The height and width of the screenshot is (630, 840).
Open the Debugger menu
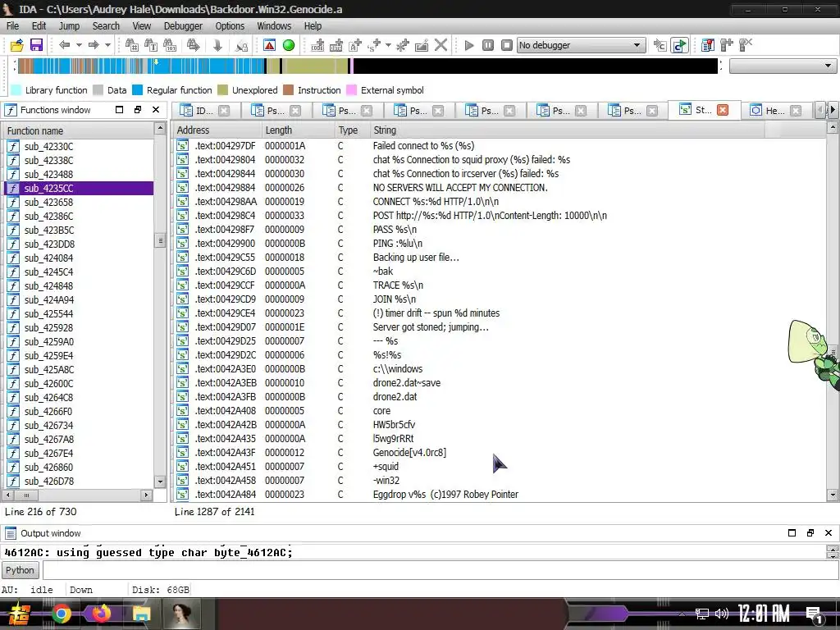pos(183,25)
